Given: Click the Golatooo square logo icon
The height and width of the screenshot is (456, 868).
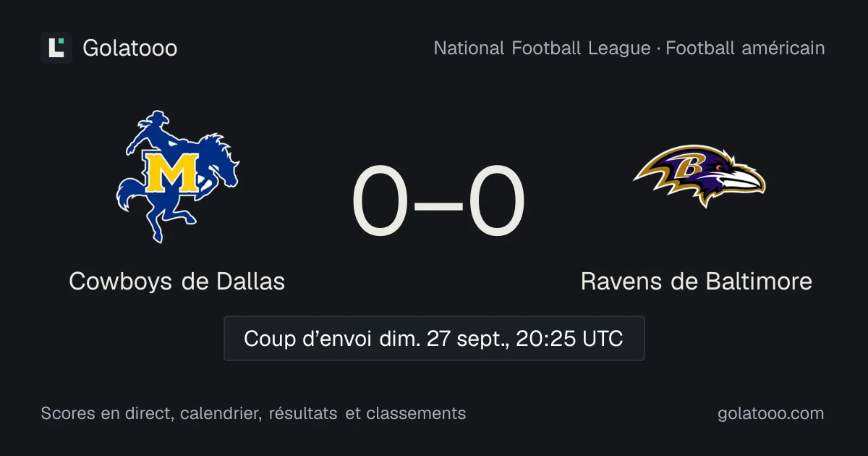Looking at the screenshot, I should click(x=56, y=48).
